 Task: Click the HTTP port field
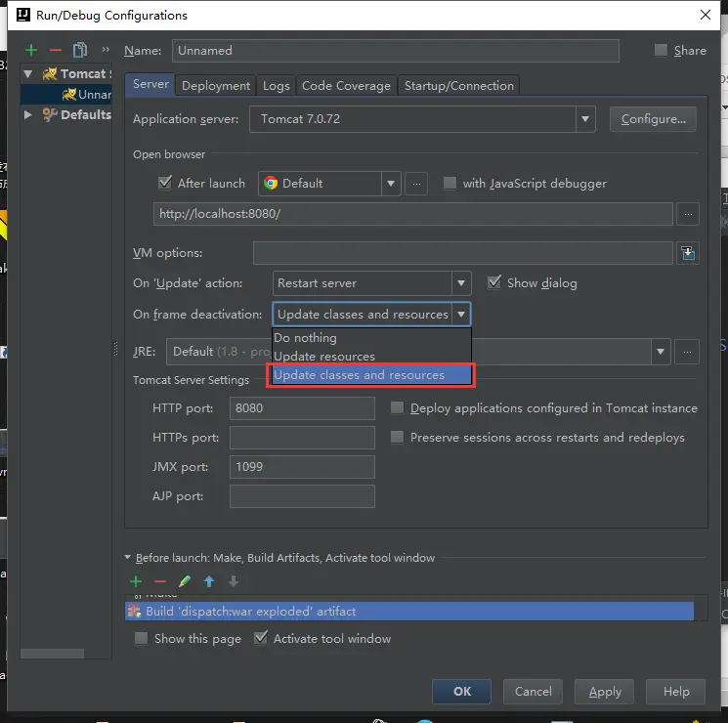[x=302, y=408]
